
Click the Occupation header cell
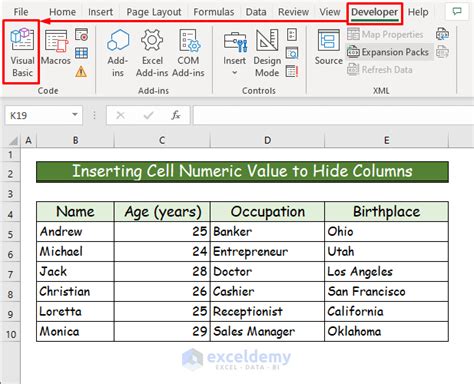(267, 212)
